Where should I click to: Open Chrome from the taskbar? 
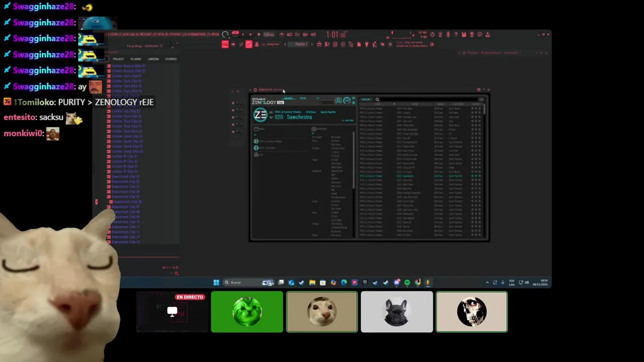(x=418, y=283)
